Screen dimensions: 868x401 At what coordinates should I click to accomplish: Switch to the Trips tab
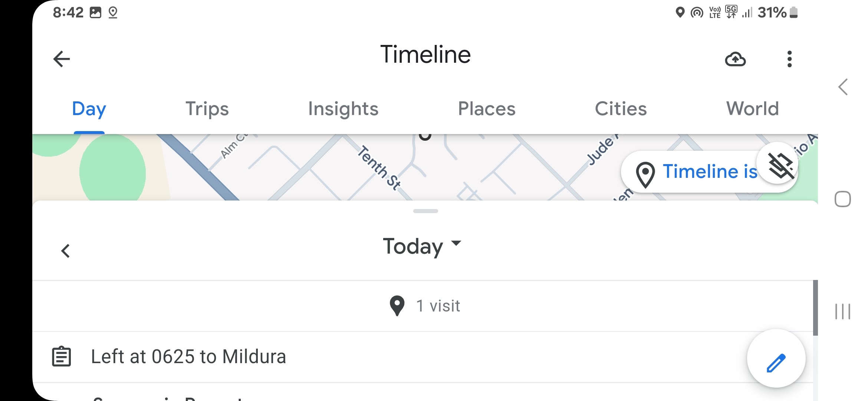pos(207,109)
